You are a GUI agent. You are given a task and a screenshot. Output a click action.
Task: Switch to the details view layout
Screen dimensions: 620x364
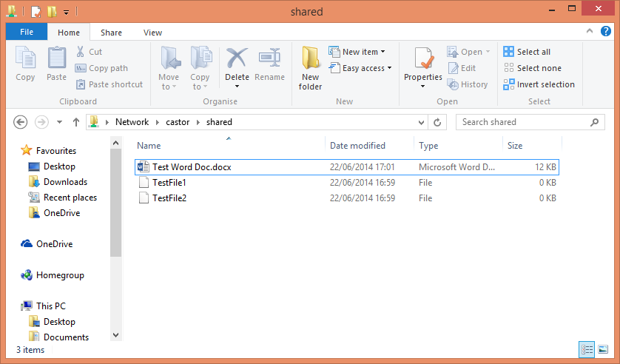[587, 349]
